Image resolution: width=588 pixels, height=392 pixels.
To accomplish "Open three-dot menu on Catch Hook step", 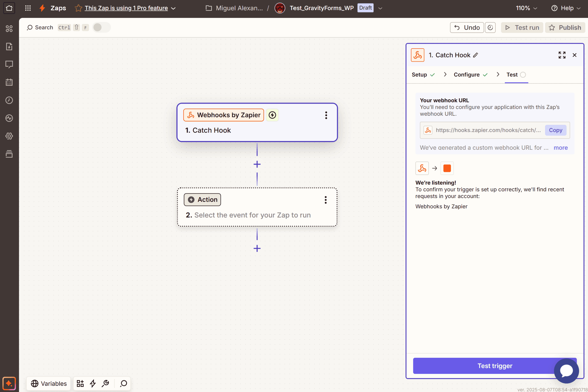I will click(326, 115).
